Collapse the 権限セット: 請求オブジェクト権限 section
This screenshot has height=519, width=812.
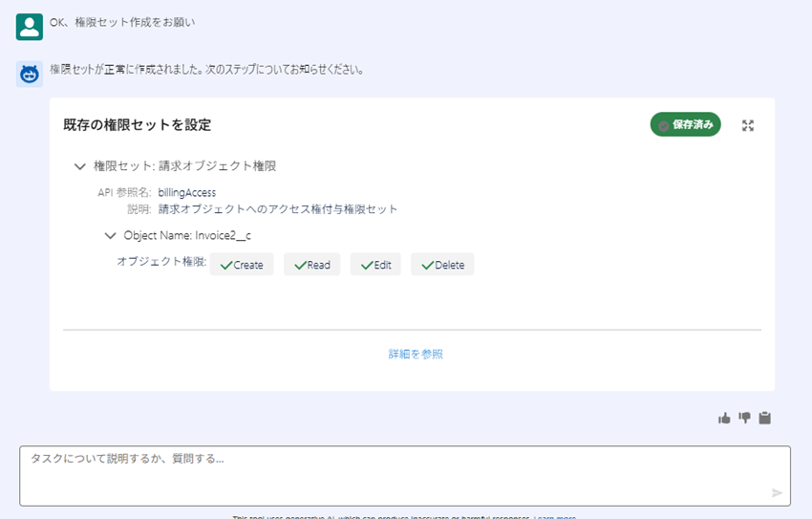80,166
